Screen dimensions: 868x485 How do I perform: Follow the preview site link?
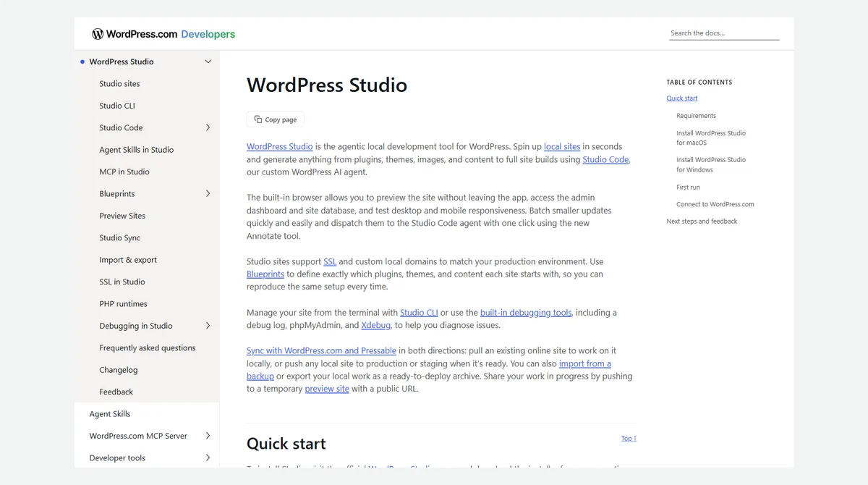pos(327,389)
